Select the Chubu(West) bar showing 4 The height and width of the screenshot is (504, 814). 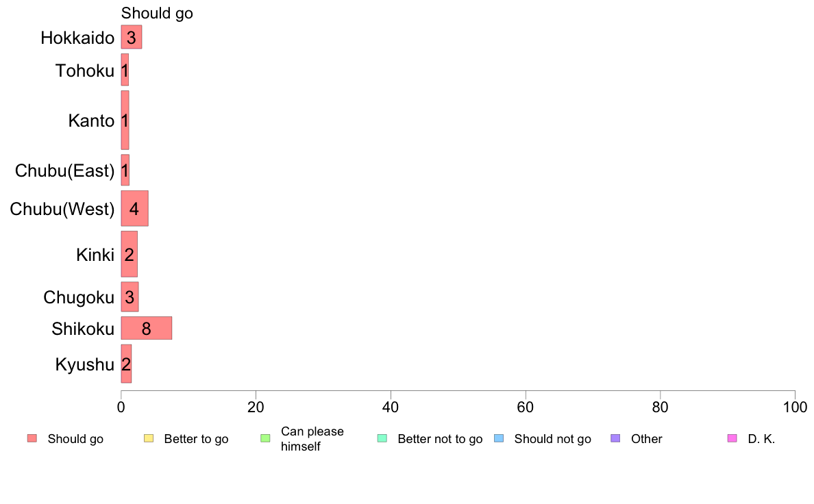click(x=134, y=208)
